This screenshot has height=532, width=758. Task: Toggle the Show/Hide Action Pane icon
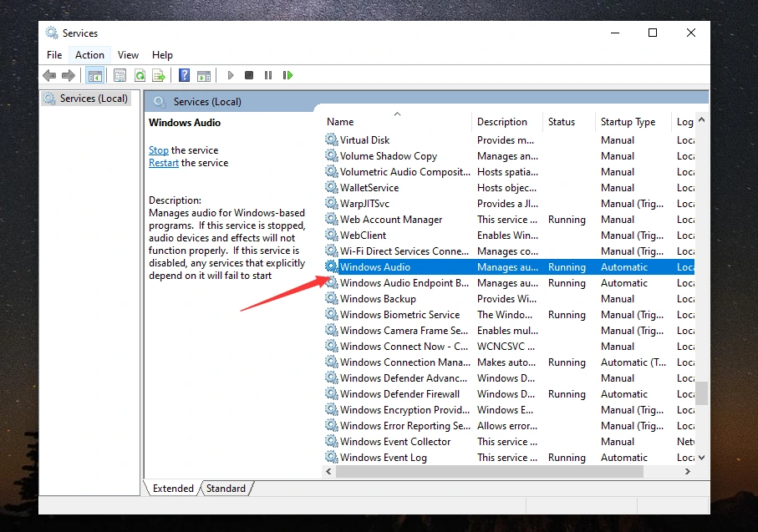[204, 75]
